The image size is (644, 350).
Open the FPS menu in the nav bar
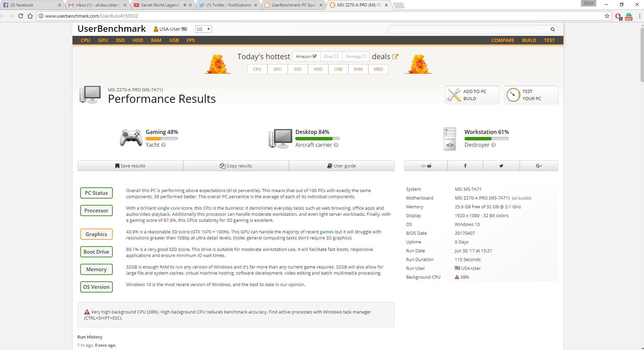coord(191,40)
